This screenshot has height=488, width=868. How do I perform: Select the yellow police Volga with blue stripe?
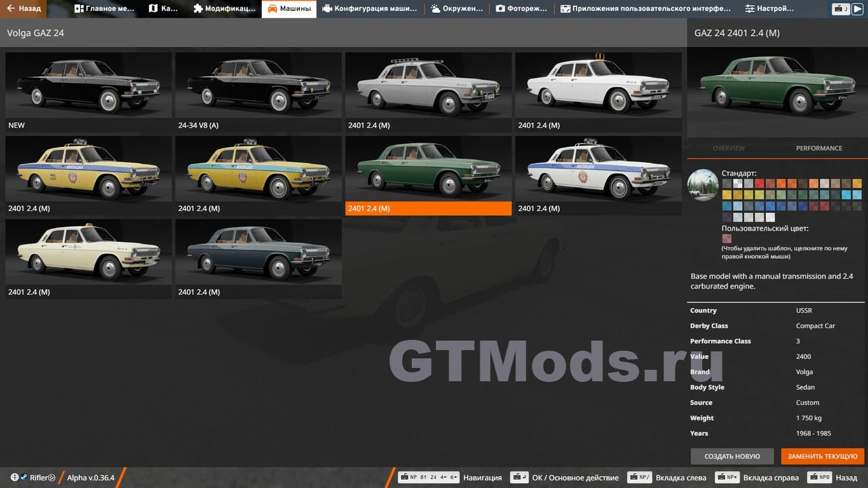pos(88,175)
